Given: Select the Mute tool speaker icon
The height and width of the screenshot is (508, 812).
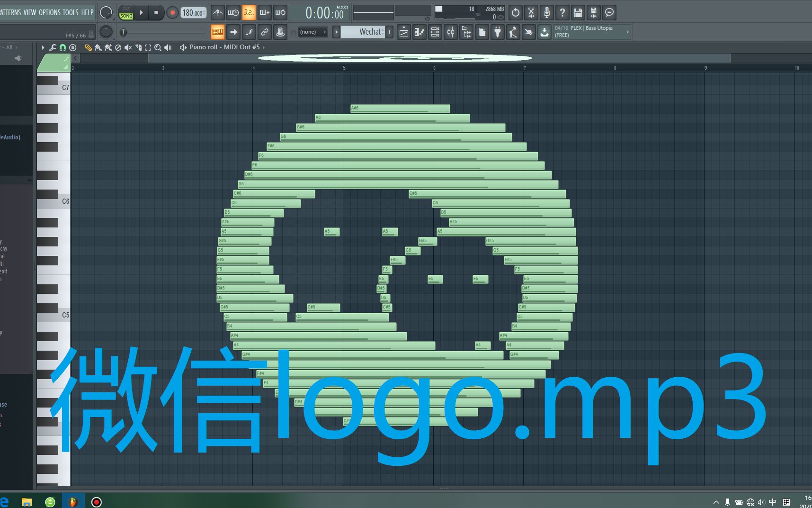Looking at the screenshot, I should (128, 47).
